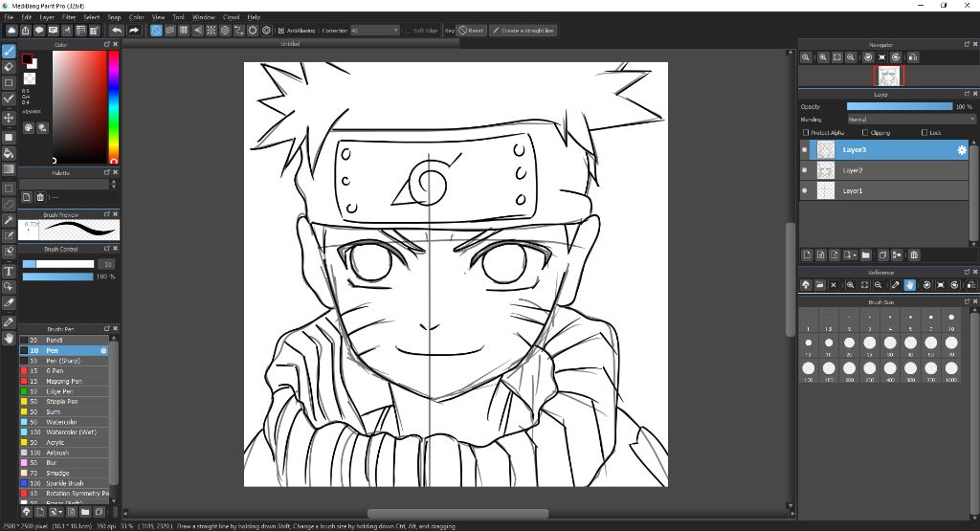Select the Pencil brush
Image resolution: width=980 pixels, height=531 pixels.
click(x=64, y=340)
